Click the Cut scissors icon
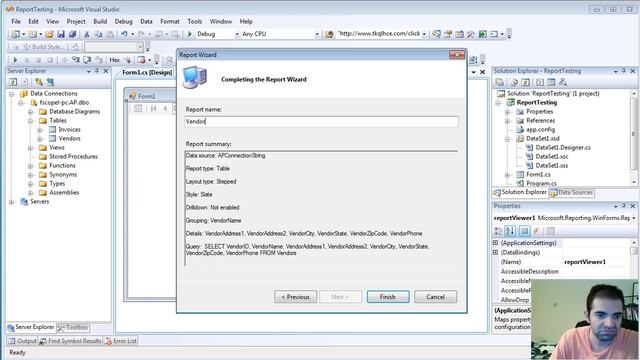This screenshot has height=360, width=640. pos(87,34)
